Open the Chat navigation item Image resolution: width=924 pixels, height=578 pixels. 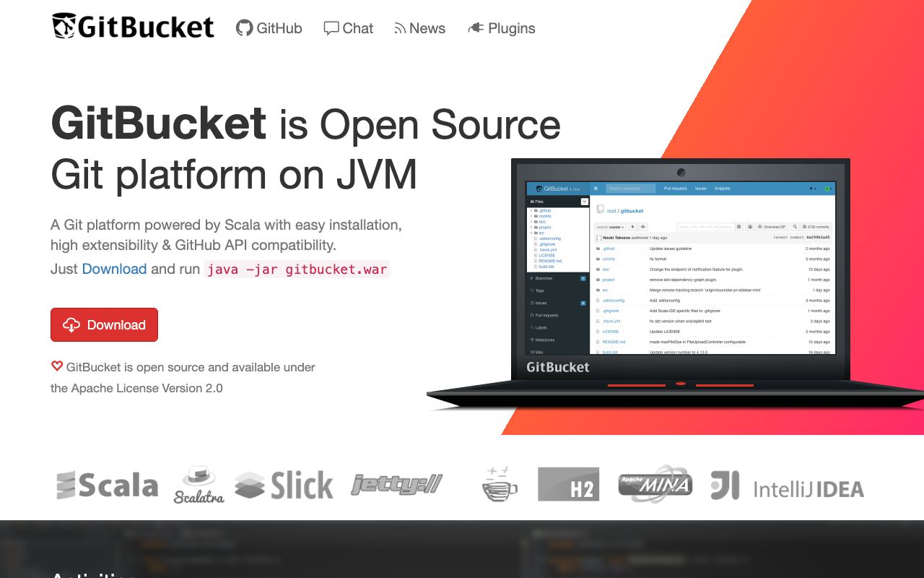click(349, 28)
